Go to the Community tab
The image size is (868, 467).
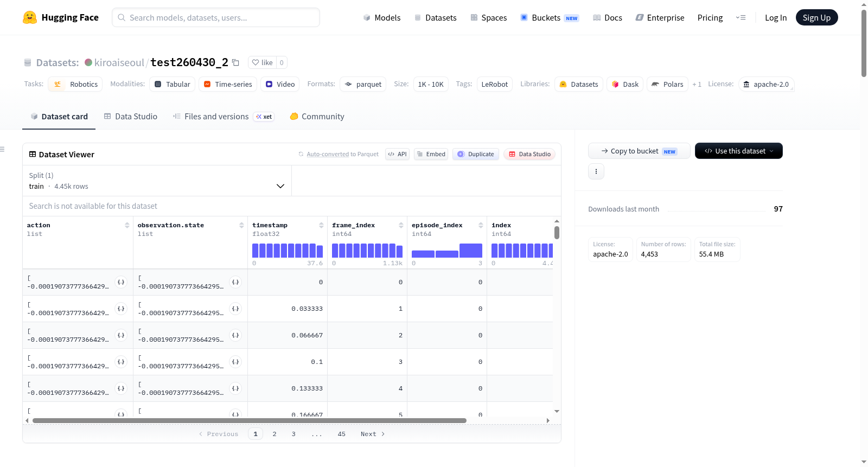317,116
